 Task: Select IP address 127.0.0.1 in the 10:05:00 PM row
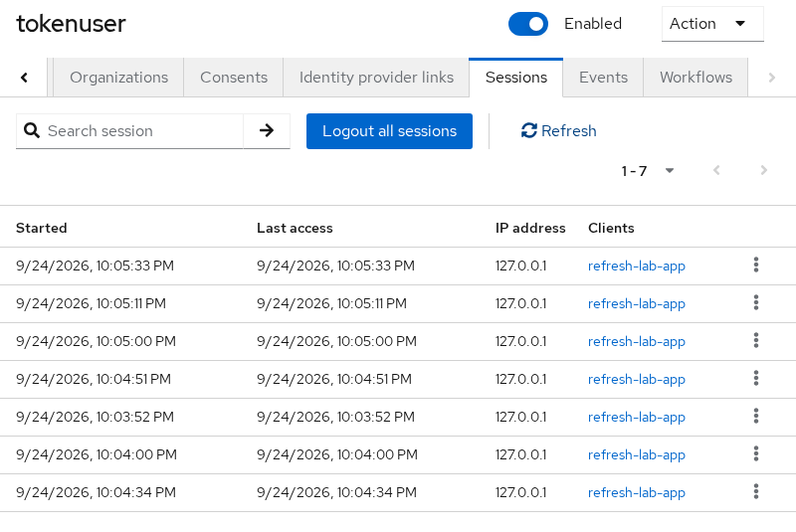pyautogui.click(x=520, y=341)
